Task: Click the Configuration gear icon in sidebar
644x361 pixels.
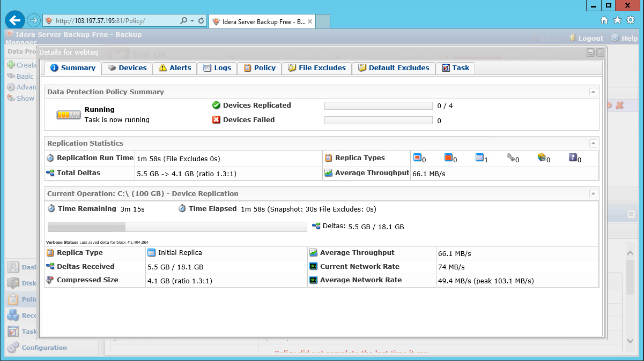Action: (13, 348)
